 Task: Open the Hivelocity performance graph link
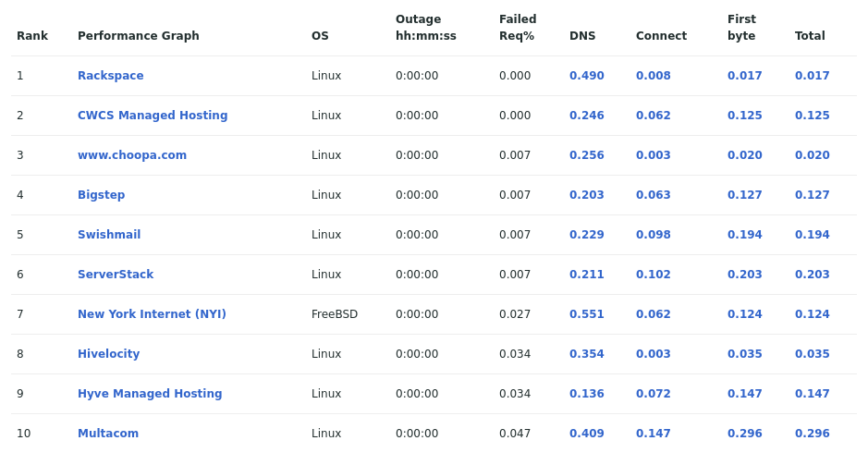click(108, 354)
